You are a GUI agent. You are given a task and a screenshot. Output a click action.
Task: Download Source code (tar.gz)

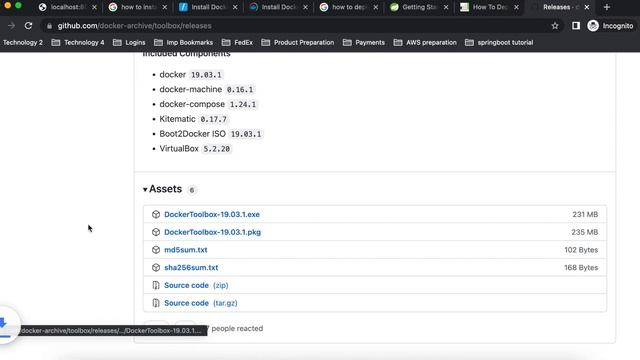pos(201,303)
